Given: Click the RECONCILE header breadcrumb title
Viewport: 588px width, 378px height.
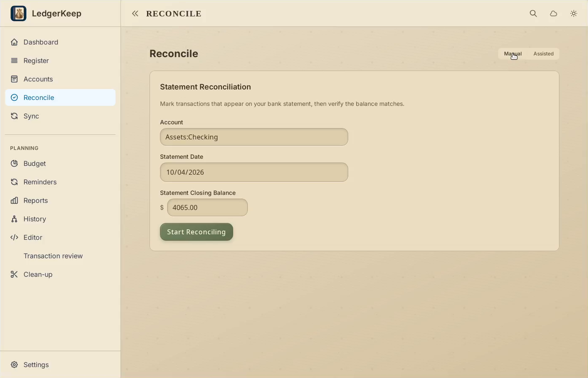Looking at the screenshot, I should coord(174,13).
